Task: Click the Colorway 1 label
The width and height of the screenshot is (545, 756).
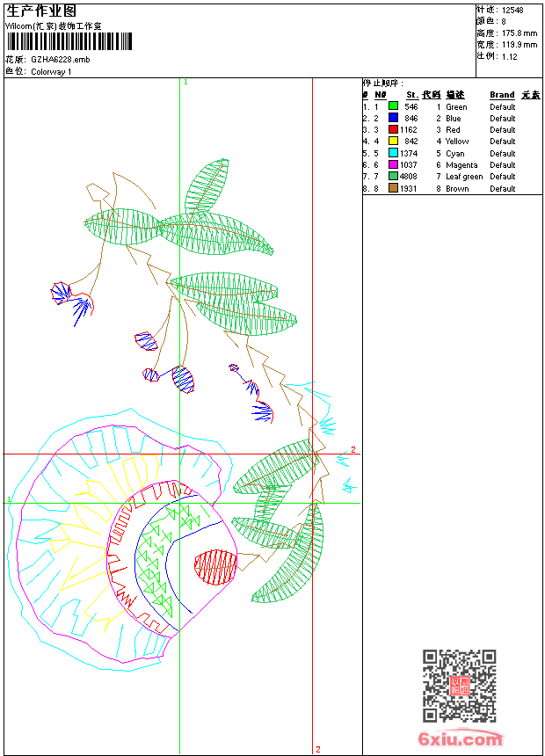Action: pyautogui.click(x=51, y=72)
